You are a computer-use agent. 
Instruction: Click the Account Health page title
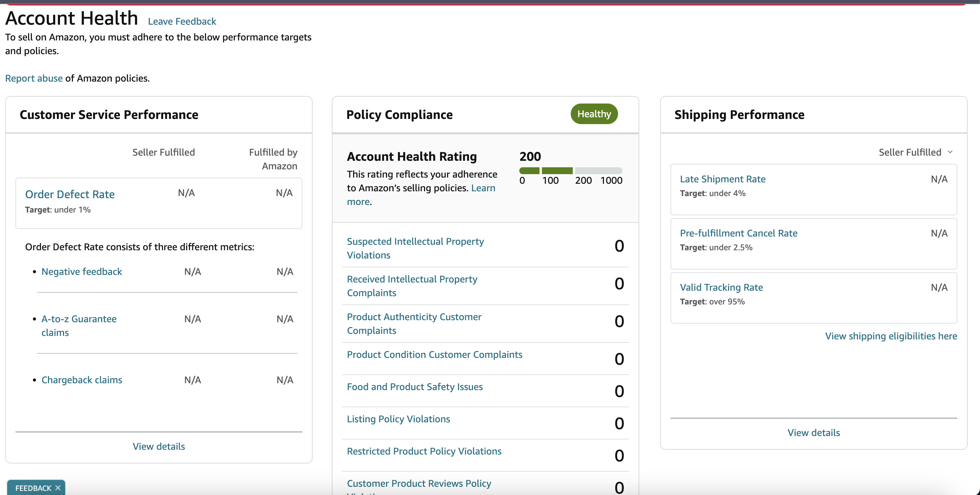point(72,18)
